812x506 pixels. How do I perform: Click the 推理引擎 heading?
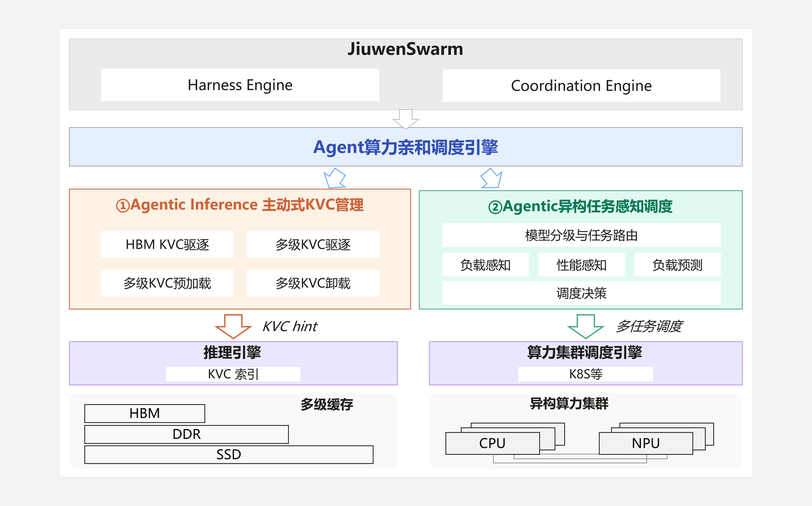pyautogui.click(x=232, y=352)
